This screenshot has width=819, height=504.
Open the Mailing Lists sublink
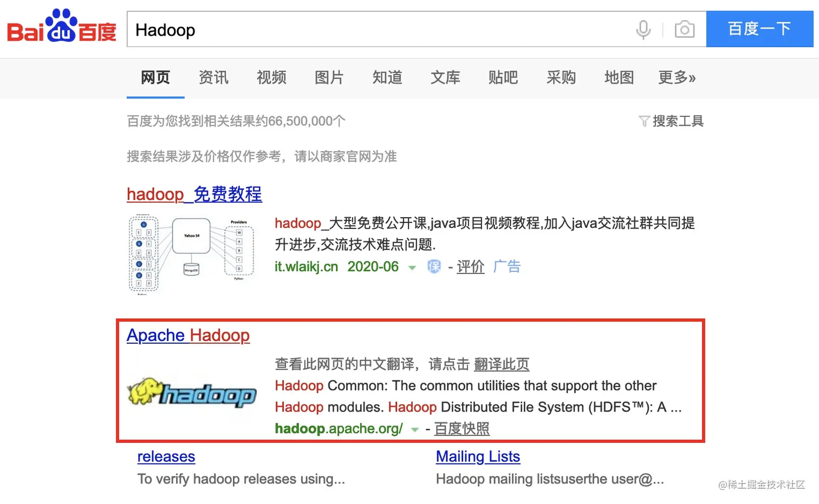coord(478,456)
